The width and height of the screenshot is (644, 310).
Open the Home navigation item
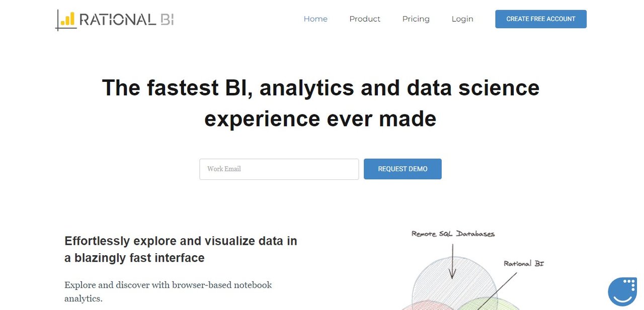[x=315, y=19]
